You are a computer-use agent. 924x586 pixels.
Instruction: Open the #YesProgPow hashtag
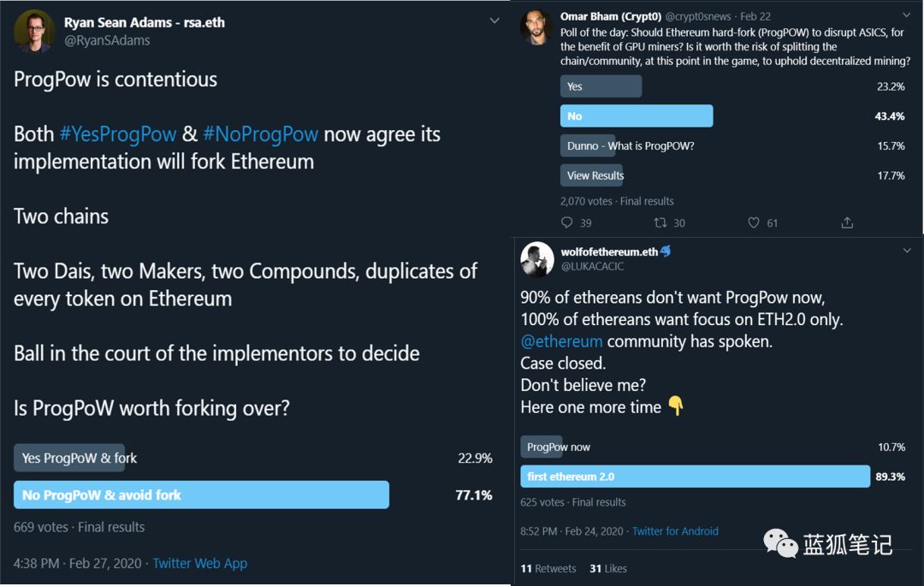point(117,134)
